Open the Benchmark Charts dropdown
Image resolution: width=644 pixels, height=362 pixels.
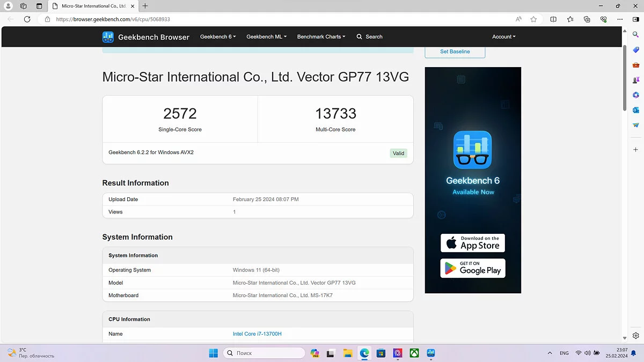[321, 37]
